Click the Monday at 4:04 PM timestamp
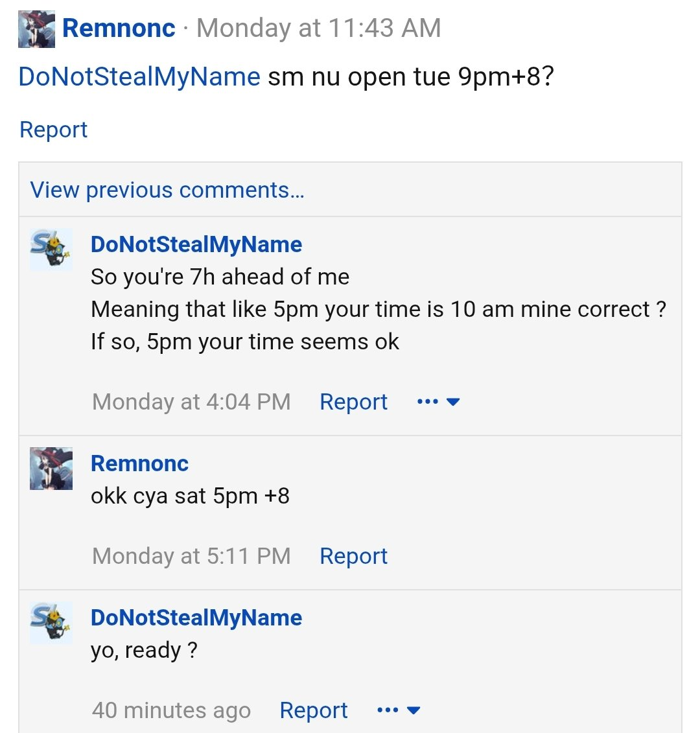 click(191, 402)
